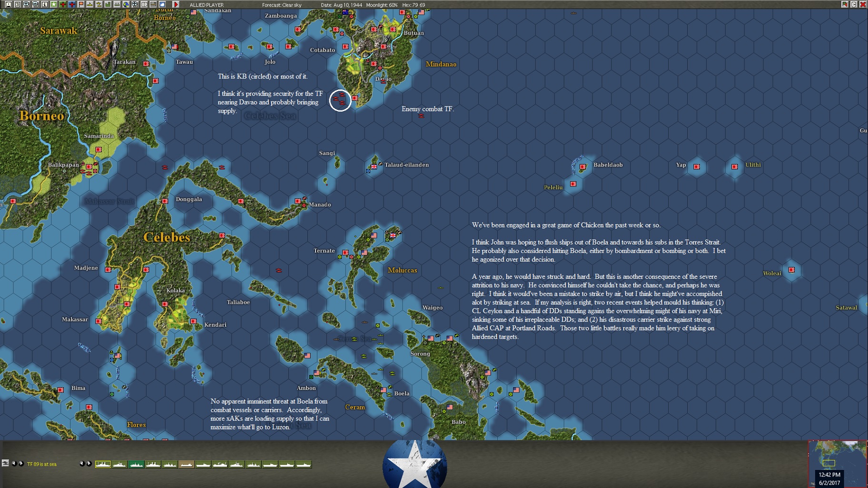Image resolution: width=868 pixels, height=488 pixels.
Task: Click the green star toolbar icon
Action: click(53, 4)
